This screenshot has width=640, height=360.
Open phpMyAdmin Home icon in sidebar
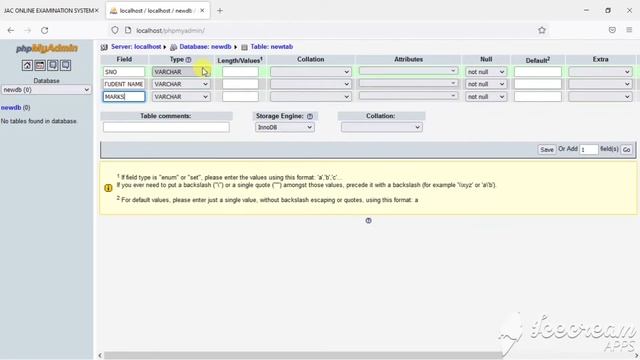[x=27, y=65]
